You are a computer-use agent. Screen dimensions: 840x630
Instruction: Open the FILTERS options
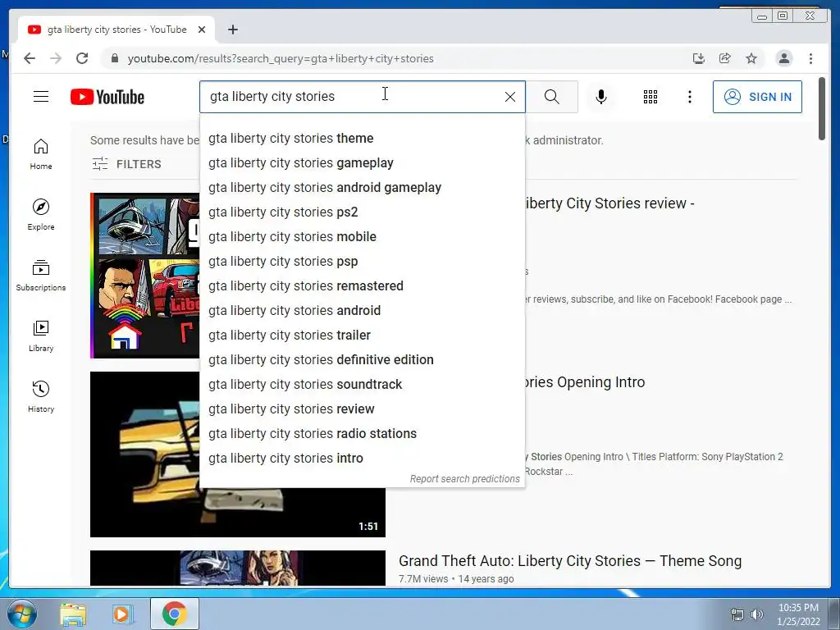126,164
